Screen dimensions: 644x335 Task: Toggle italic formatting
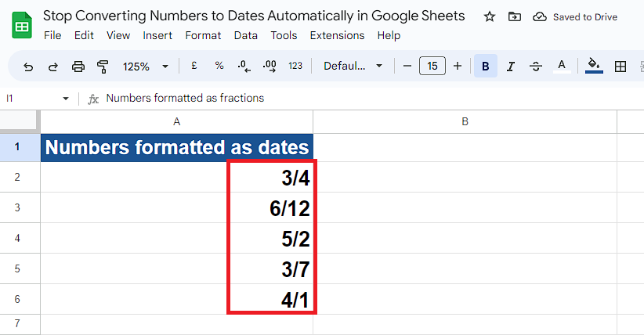[x=511, y=66]
